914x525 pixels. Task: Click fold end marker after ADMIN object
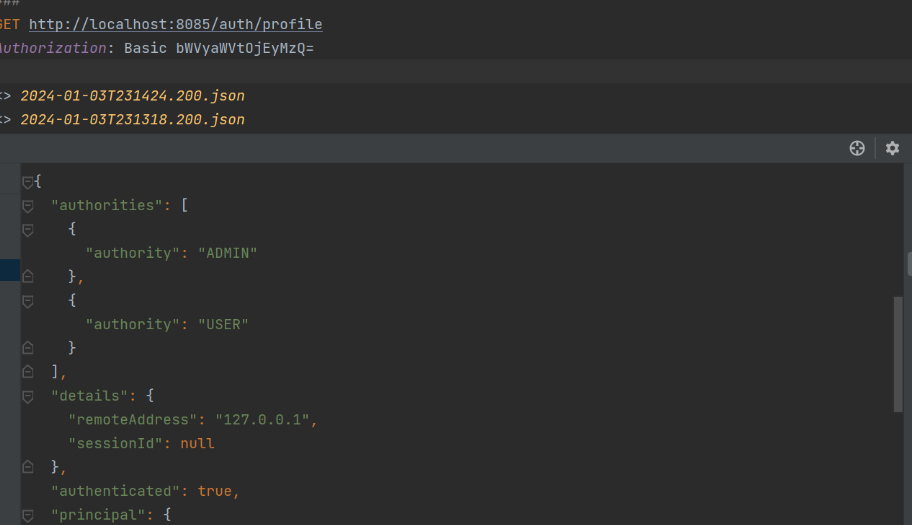[27, 276]
